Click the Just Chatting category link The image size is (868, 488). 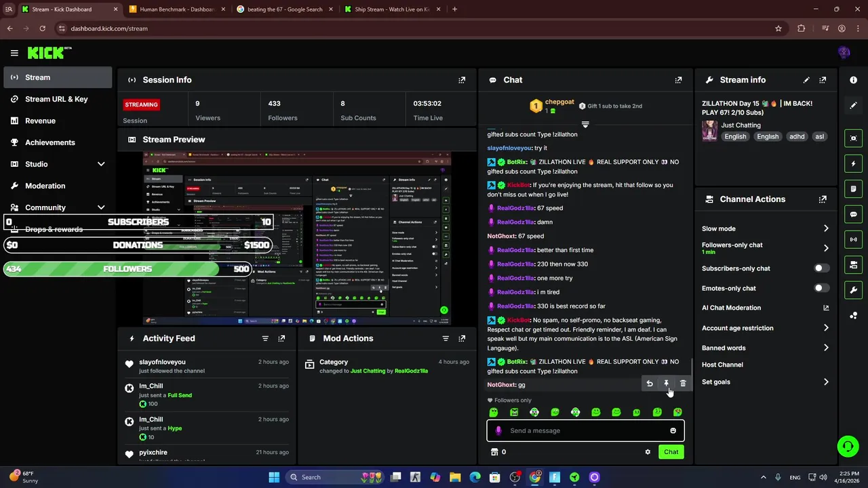741,125
